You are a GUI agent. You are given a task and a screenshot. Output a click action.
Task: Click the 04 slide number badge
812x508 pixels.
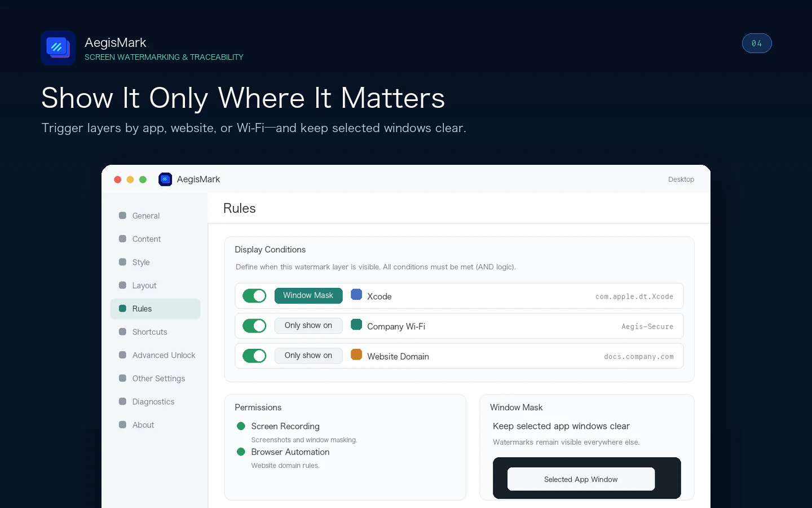coord(757,43)
